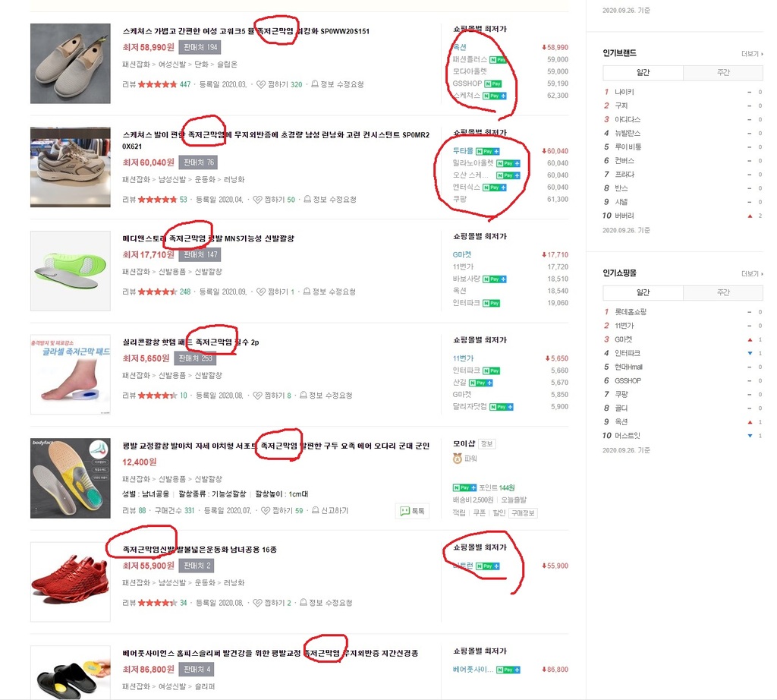Expand 더보기 for popular shopping malls
777x700 pixels.
(x=752, y=273)
